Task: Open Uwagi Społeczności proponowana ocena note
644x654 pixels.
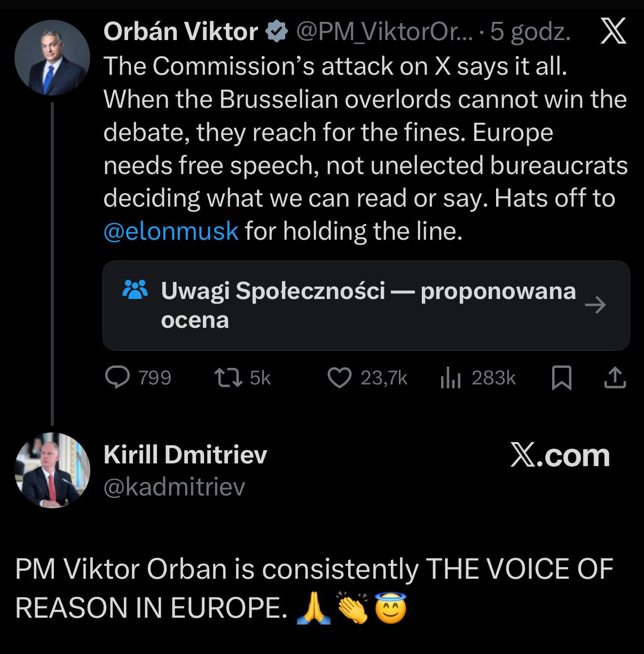Action: coord(367,305)
